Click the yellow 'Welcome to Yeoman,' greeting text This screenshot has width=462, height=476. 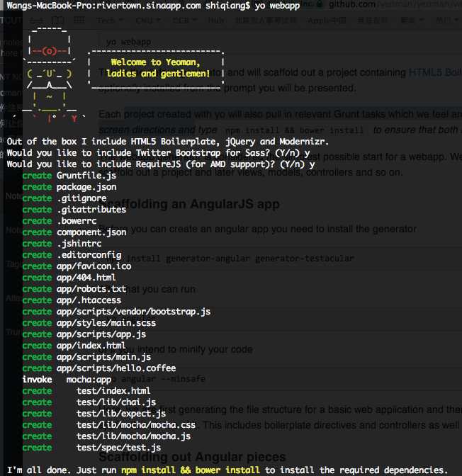point(155,62)
